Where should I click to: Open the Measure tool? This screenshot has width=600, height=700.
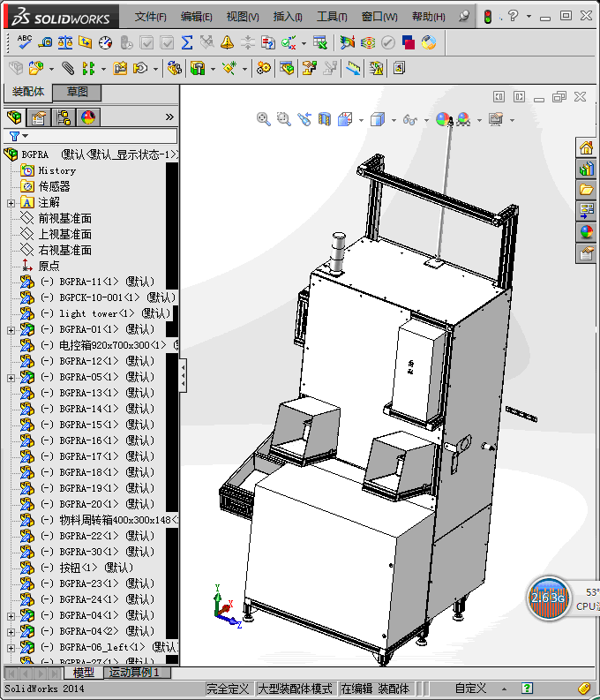pos(45,43)
